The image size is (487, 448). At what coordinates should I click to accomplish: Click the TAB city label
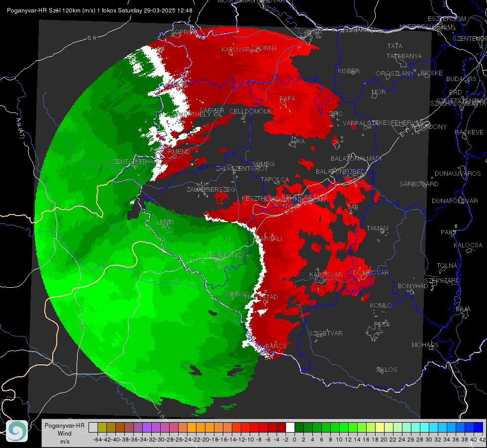353,208
